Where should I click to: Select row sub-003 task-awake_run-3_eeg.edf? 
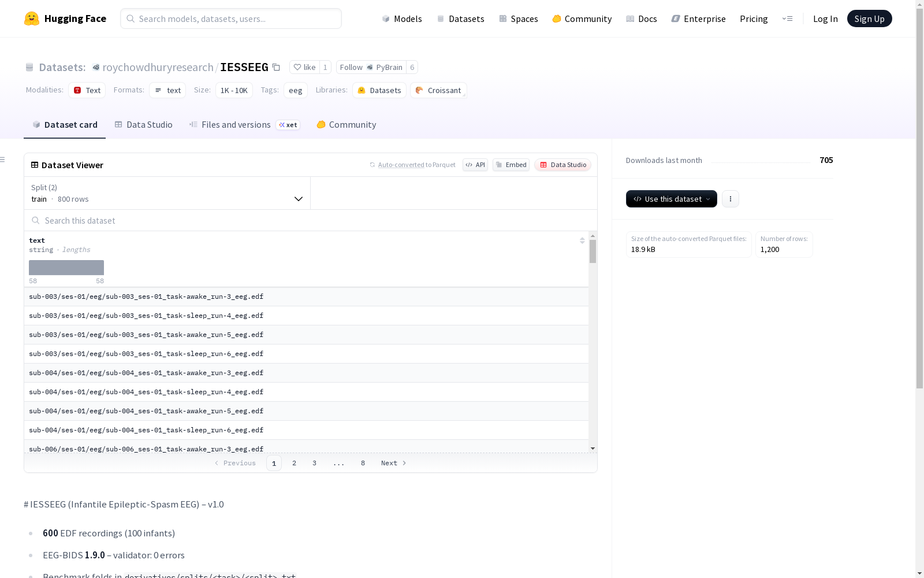tap(306, 297)
